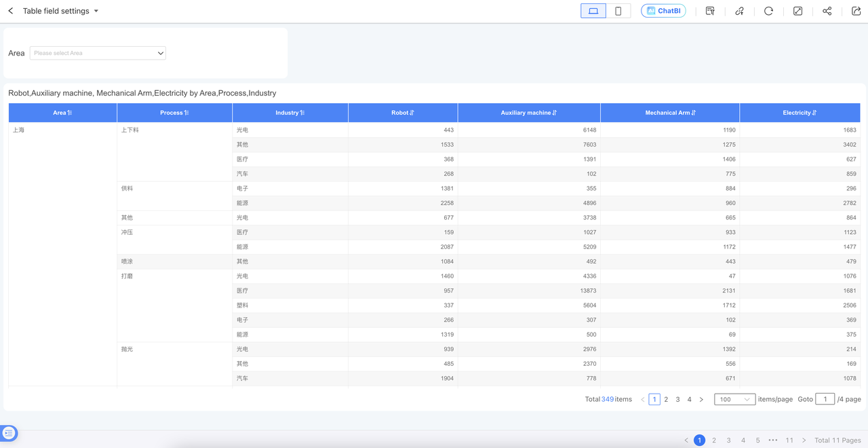The height and width of the screenshot is (448, 868).
Task: Refresh the dashboard
Action: tap(768, 11)
